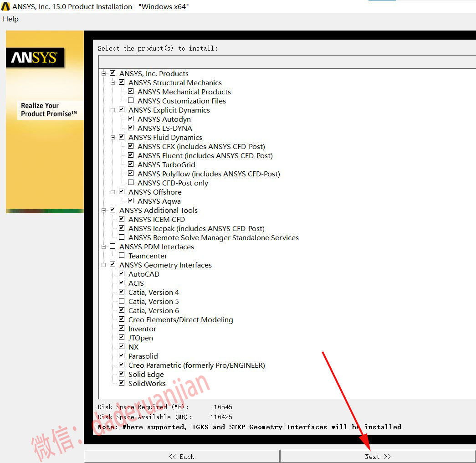Click the Next >> button
Viewport: 476px width, 463px height.
(x=378, y=456)
